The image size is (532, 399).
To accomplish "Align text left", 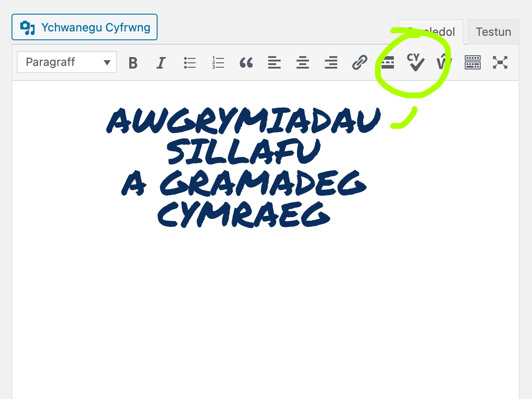I will click(274, 63).
